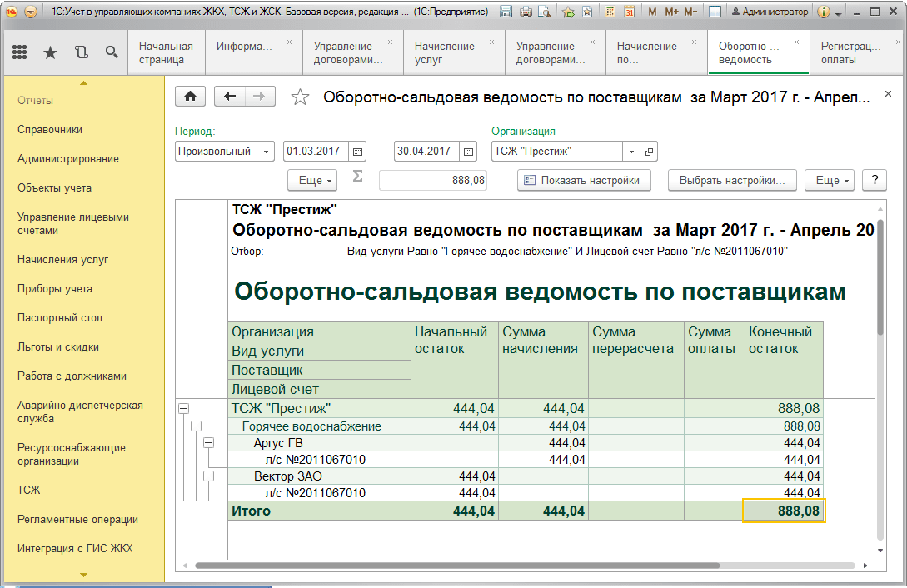The height and width of the screenshot is (588, 907).
Task: Open print preview icon
Action: (x=544, y=12)
